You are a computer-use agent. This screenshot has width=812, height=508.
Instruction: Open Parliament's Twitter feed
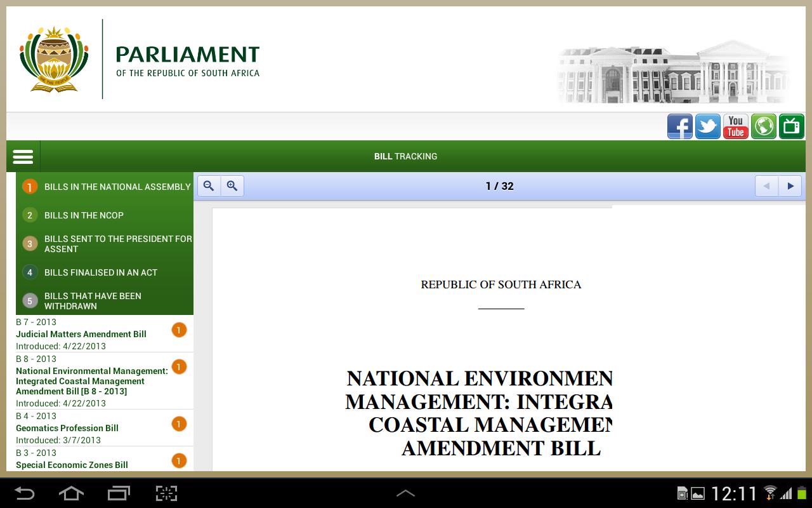click(x=707, y=126)
